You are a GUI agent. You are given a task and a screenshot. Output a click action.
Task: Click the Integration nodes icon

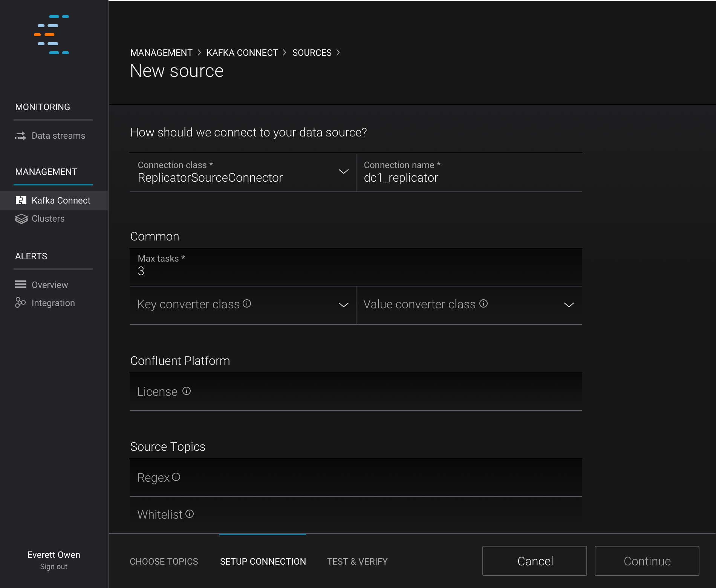coord(20,303)
